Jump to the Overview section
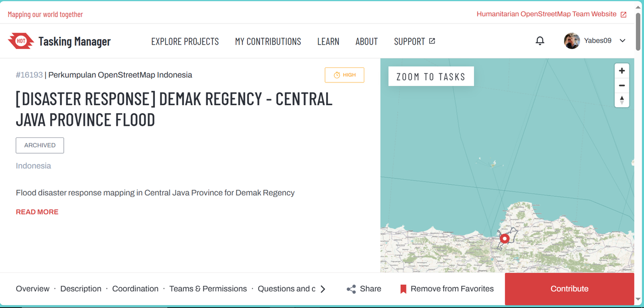 (33, 289)
